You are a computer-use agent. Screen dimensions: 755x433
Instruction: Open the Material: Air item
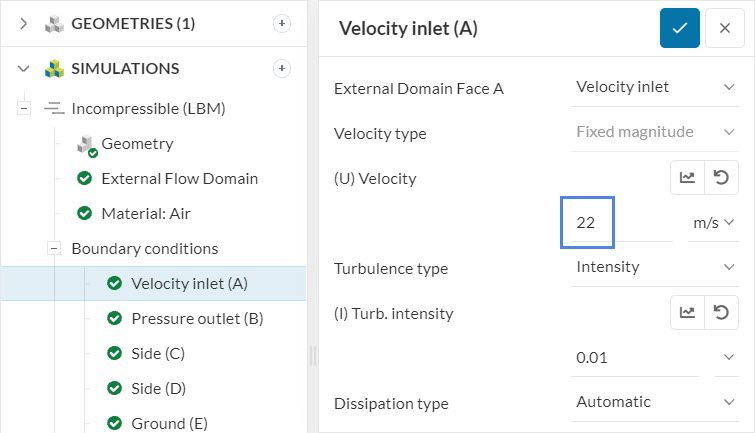tap(145, 213)
